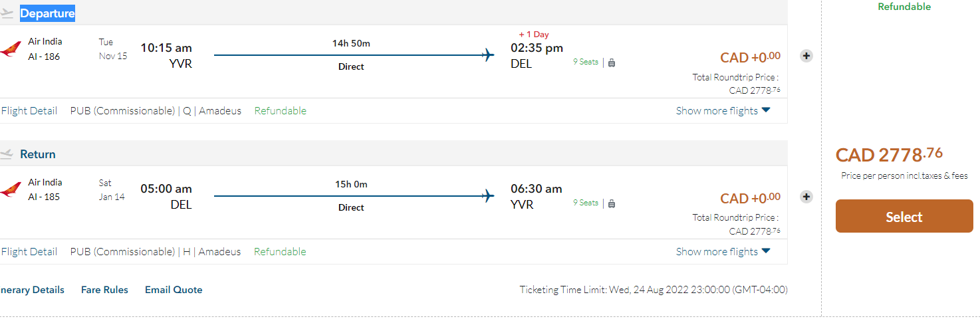Expand departure flight with the plus icon
Viewport: 980px width, 327px height.
click(x=806, y=56)
